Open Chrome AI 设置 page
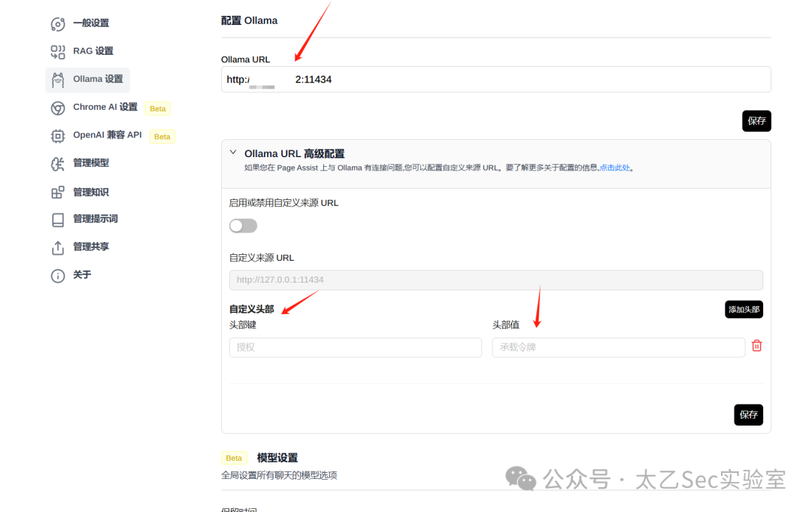The image size is (812, 512). pos(105,108)
